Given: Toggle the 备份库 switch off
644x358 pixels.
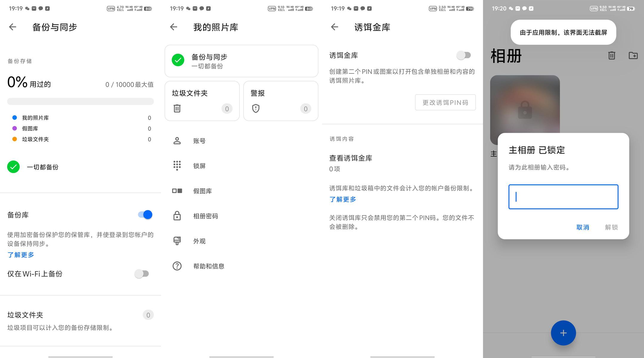Looking at the screenshot, I should pyautogui.click(x=145, y=215).
